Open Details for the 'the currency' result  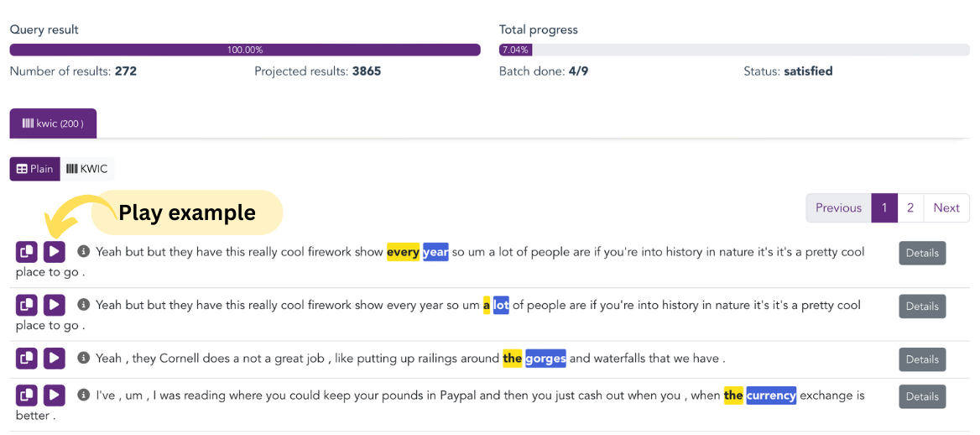pos(922,396)
